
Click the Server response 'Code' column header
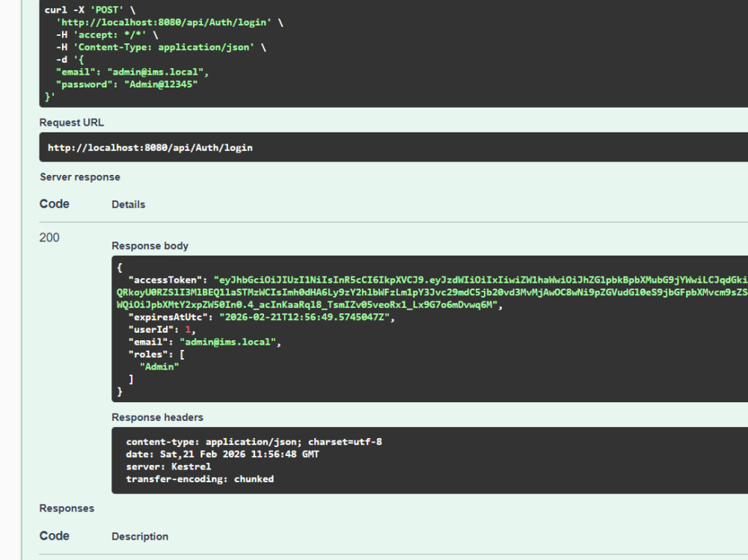[x=55, y=204]
